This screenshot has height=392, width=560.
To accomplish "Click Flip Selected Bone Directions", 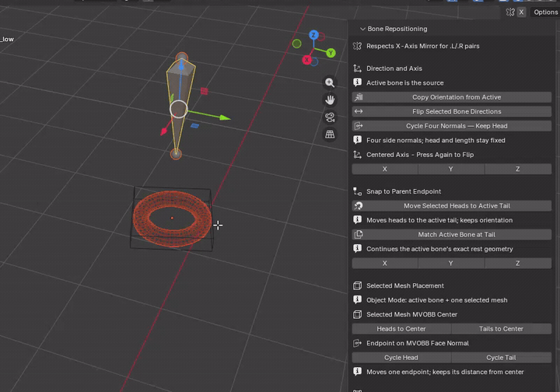I will tap(451, 111).
